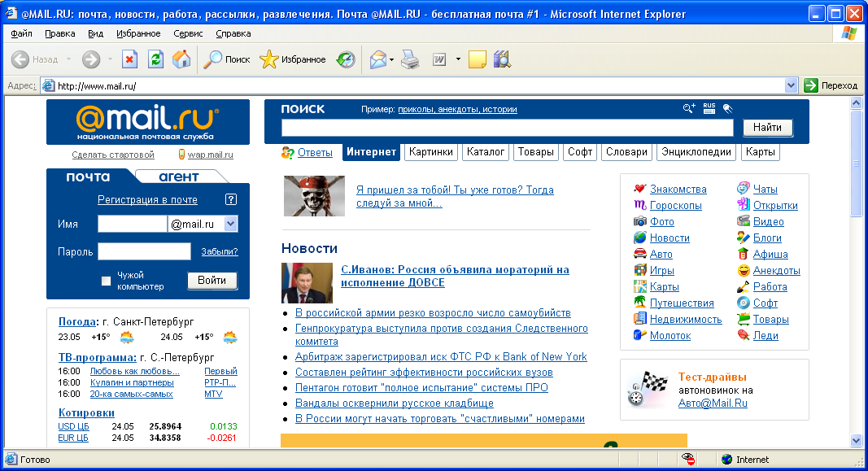This screenshot has height=471, width=868.
Task: Click the main search text field
Action: (507, 128)
